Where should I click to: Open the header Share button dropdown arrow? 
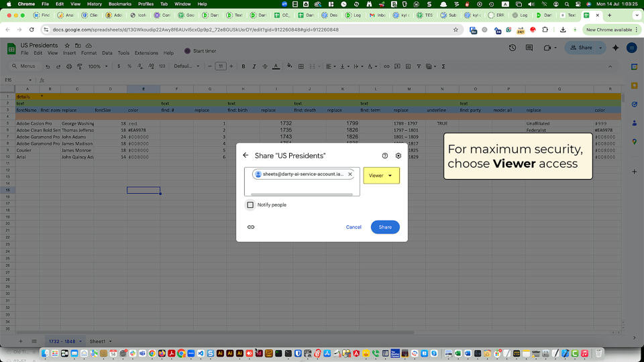600,48
